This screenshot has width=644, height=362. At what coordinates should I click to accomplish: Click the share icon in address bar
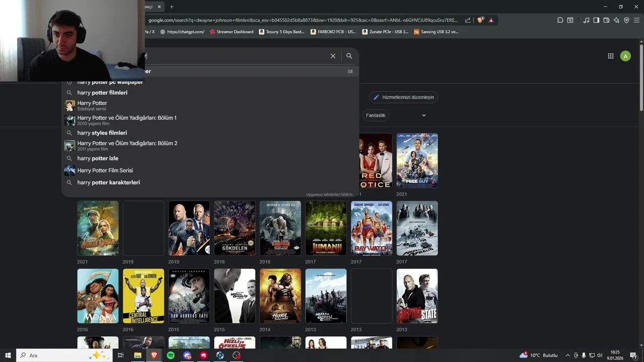pyautogui.click(x=468, y=20)
